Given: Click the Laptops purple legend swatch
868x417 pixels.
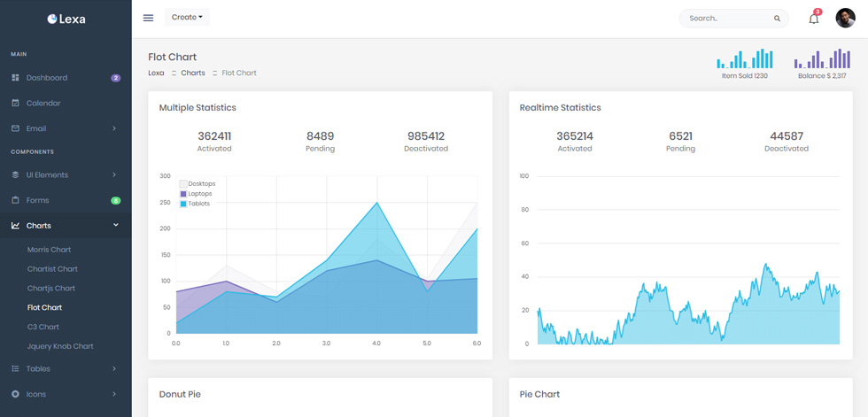Looking at the screenshot, I should tap(183, 194).
